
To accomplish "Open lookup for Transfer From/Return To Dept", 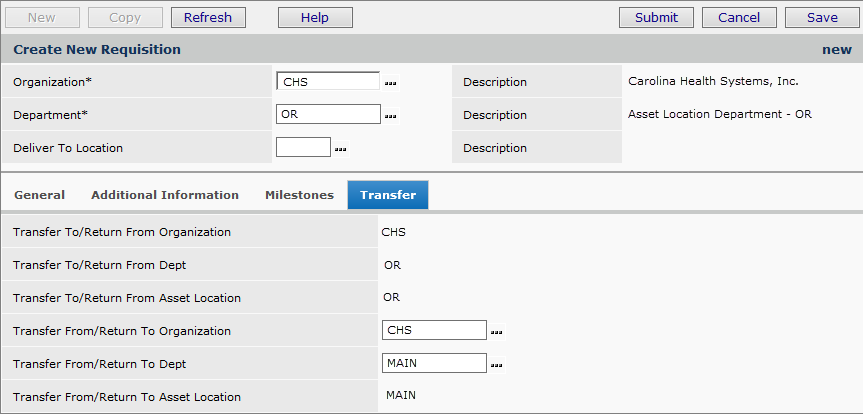I will point(497,365).
